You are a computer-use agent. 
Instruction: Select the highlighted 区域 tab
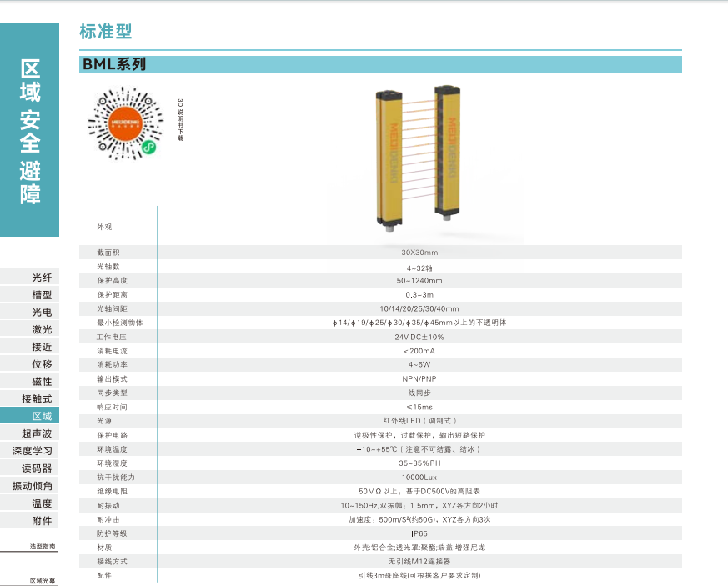click(41, 416)
